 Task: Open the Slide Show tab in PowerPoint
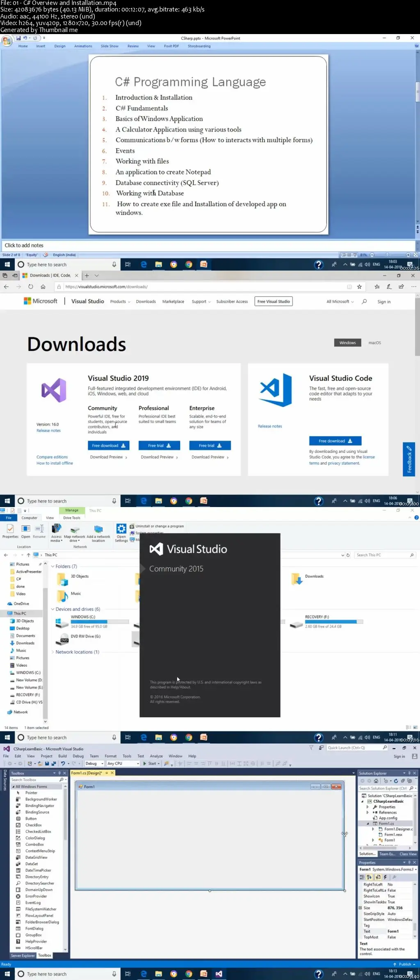tap(110, 46)
